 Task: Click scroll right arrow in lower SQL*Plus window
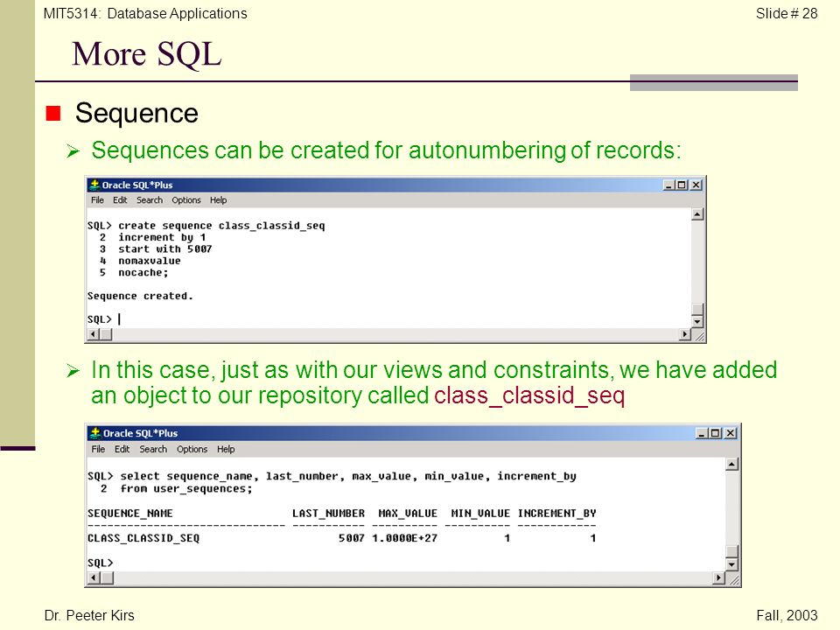coord(719,578)
